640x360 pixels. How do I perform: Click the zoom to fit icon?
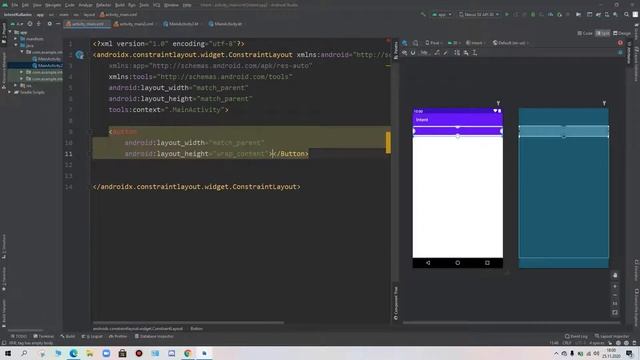tap(615, 313)
